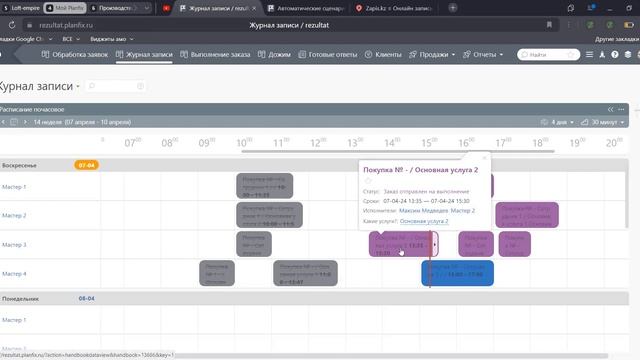Reload the page with refresh icon
Screen dimensions: 640x360
[x=12, y=25]
